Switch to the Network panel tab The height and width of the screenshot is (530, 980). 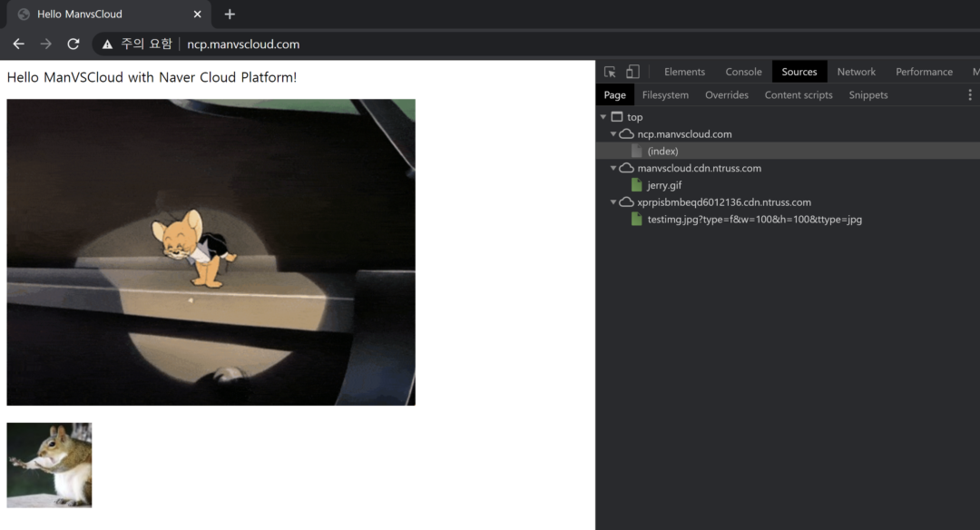click(x=856, y=72)
